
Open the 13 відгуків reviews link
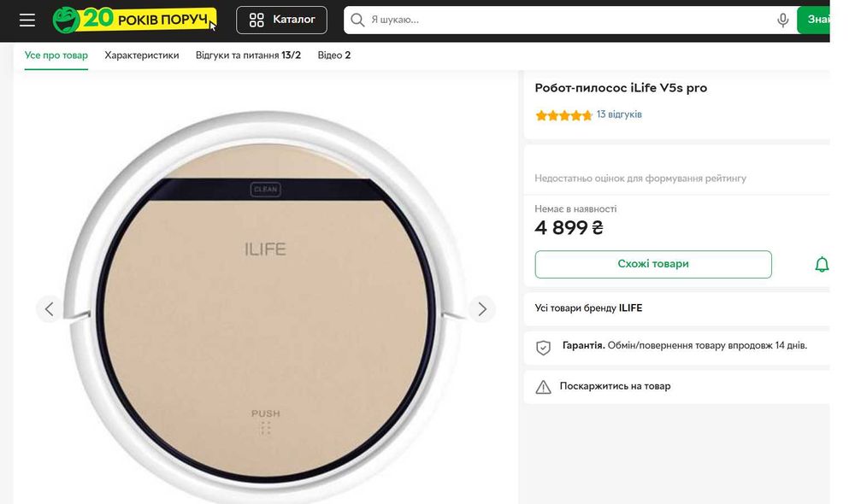pyautogui.click(x=619, y=114)
